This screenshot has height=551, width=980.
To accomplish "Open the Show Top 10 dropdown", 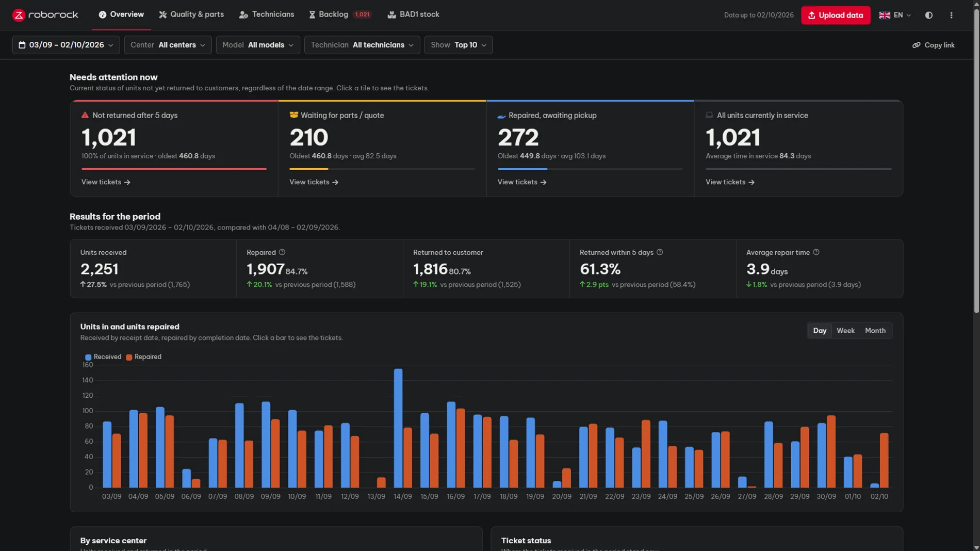I will 458,45.
